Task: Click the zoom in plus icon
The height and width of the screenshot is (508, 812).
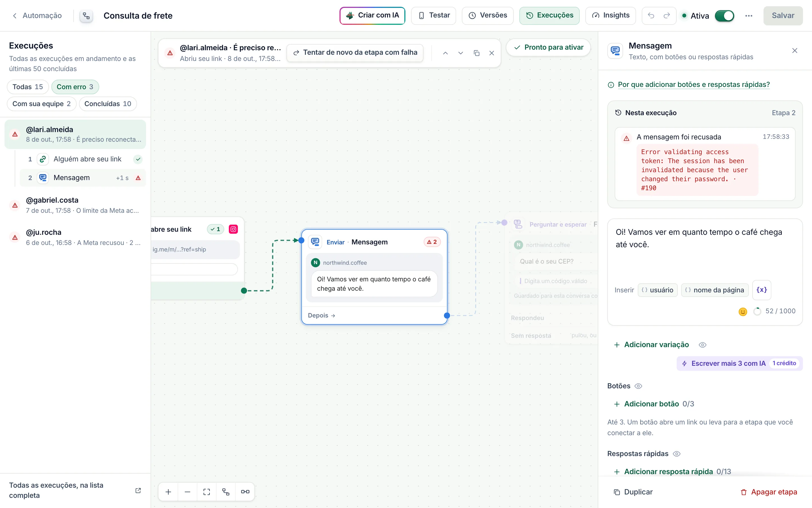Action: (168, 492)
